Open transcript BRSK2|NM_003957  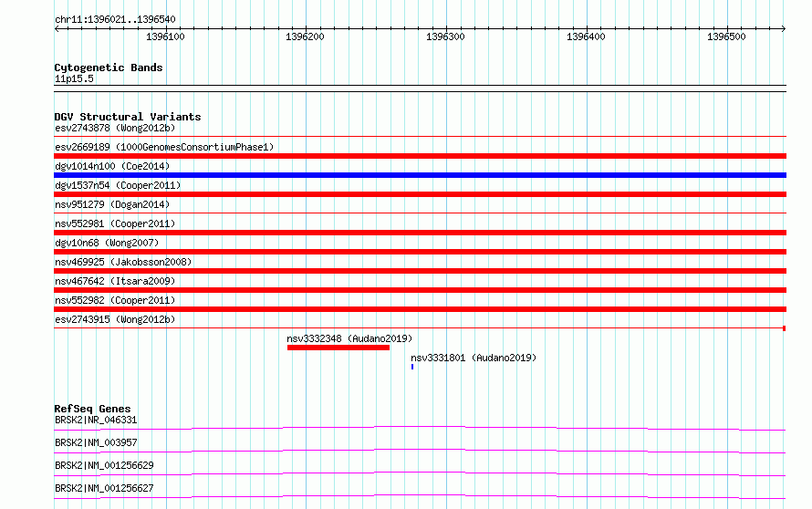(x=96, y=442)
